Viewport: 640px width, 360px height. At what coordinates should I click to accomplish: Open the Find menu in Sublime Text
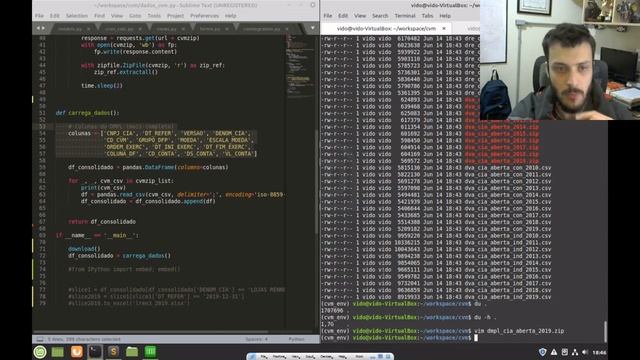click(99, 16)
